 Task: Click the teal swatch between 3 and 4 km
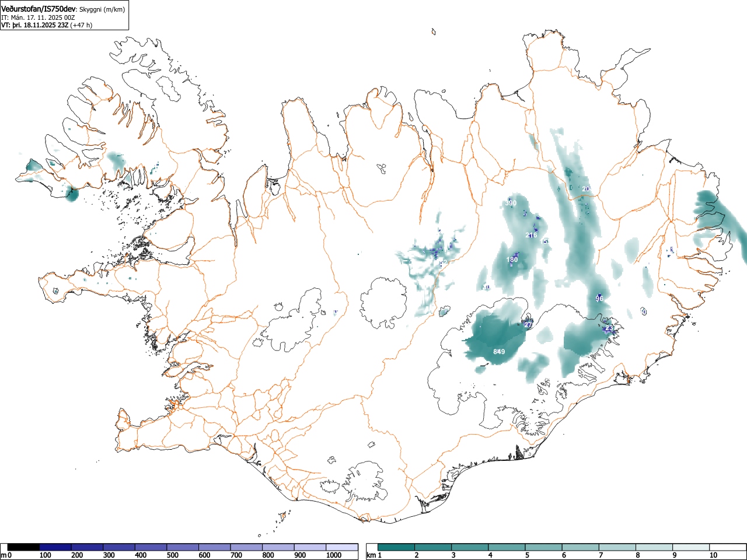tap(470, 547)
